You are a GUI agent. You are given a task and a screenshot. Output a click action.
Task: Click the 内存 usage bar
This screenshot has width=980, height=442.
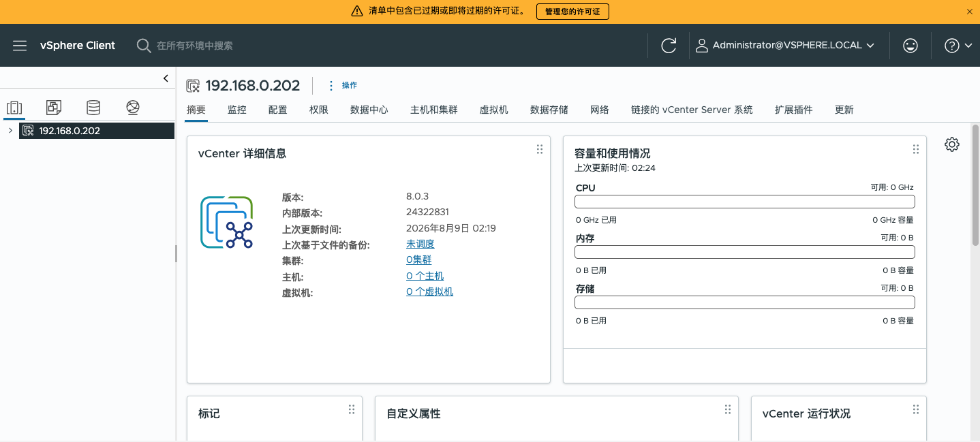point(745,252)
